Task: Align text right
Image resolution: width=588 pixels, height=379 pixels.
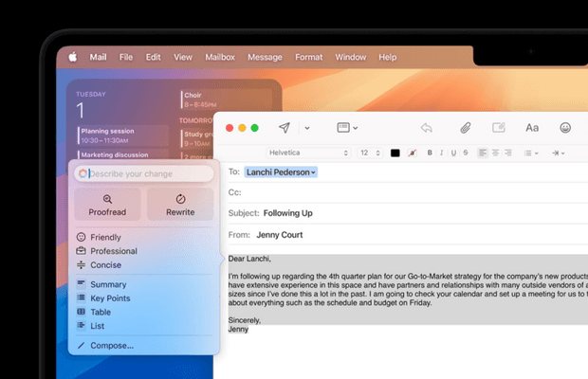Action: point(508,153)
